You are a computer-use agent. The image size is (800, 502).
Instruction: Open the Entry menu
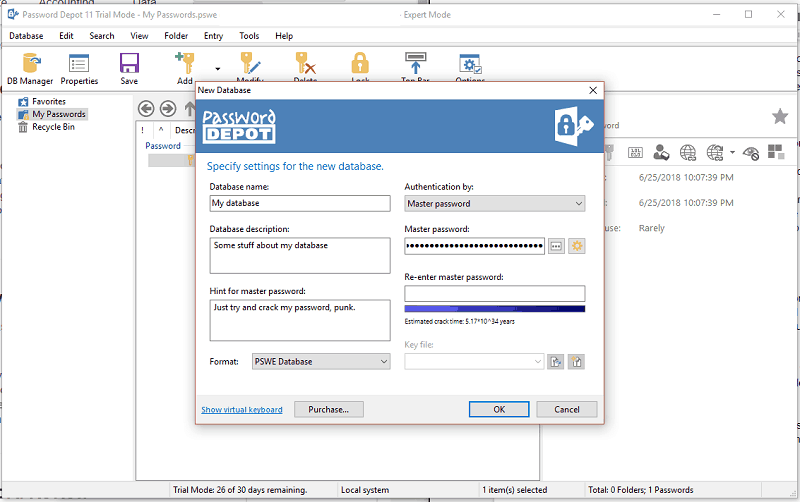(213, 36)
